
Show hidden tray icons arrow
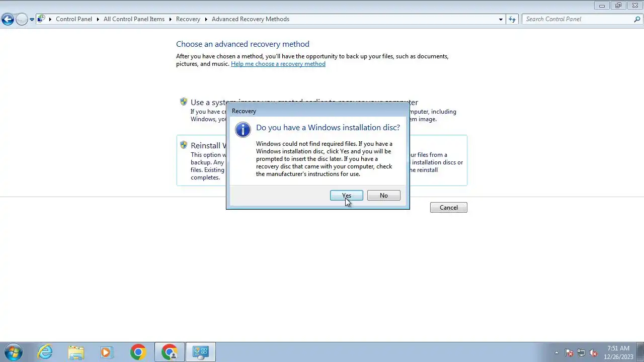(556, 352)
